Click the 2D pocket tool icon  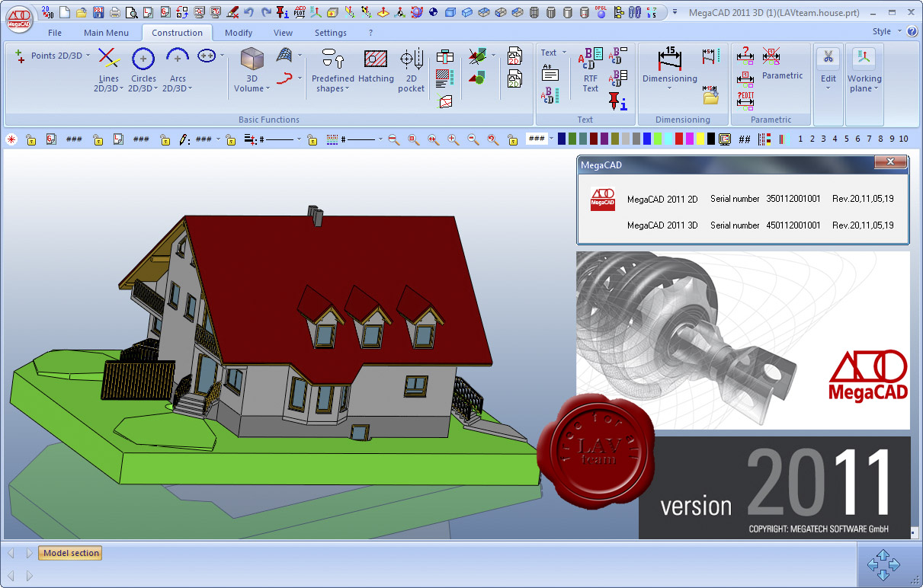coord(412,59)
